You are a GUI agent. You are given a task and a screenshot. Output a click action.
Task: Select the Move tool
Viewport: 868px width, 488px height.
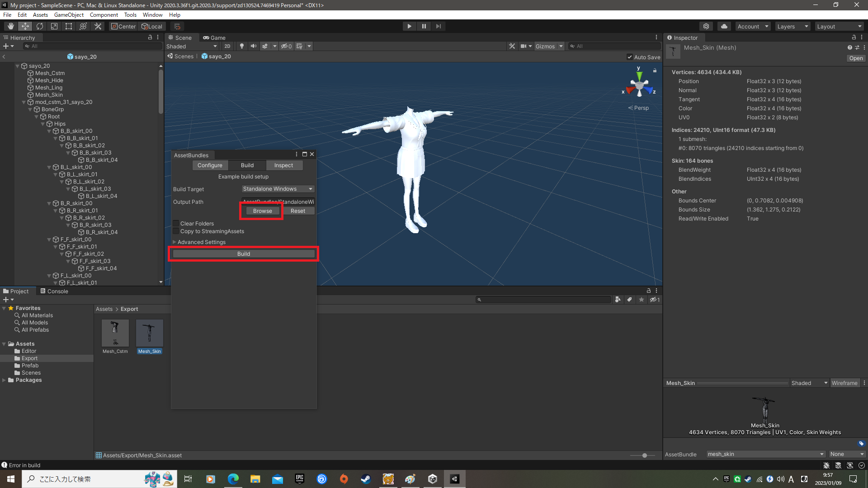(x=25, y=26)
